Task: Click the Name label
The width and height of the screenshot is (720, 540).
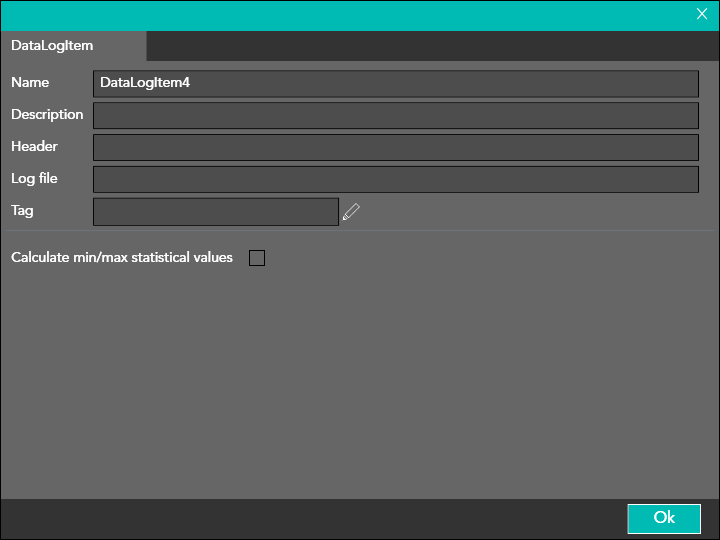Action: tap(30, 83)
